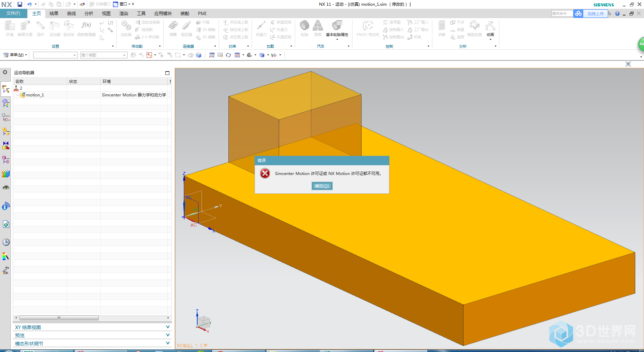Toggle the navigator panel maximize box
The height and width of the screenshot is (352, 644).
(x=167, y=73)
